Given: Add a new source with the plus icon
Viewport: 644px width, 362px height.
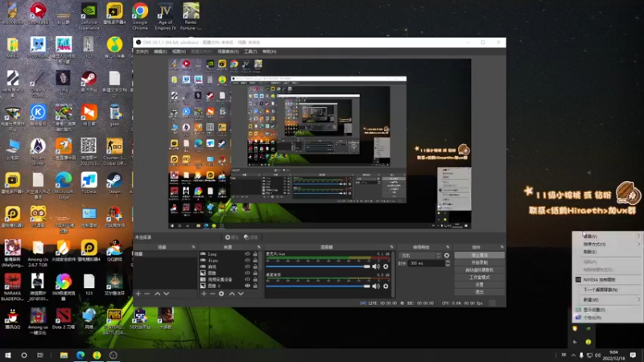Looking at the screenshot, I should [x=204, y=294].
